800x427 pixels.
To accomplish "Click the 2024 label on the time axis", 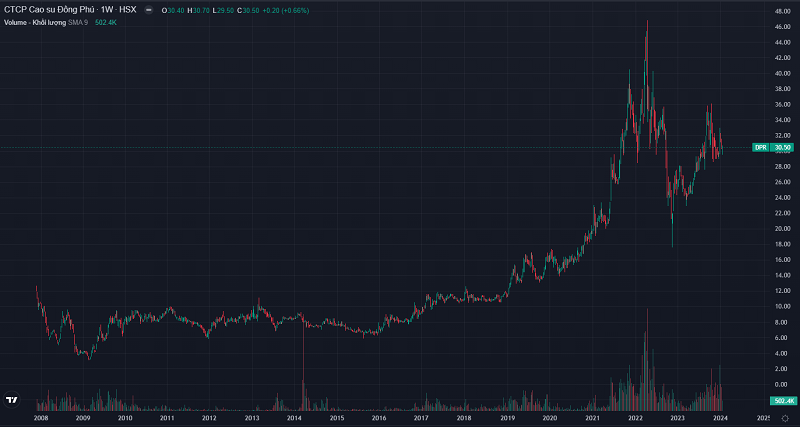I will tap(720, 418).
